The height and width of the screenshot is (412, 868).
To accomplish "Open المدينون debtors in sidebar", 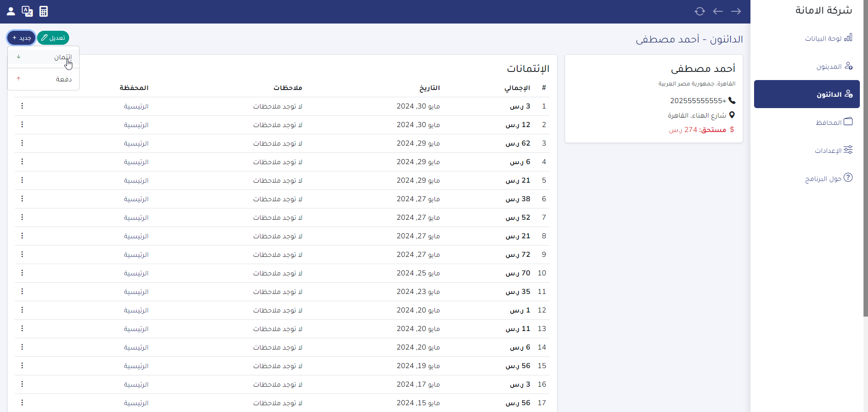I will [834, 66].
